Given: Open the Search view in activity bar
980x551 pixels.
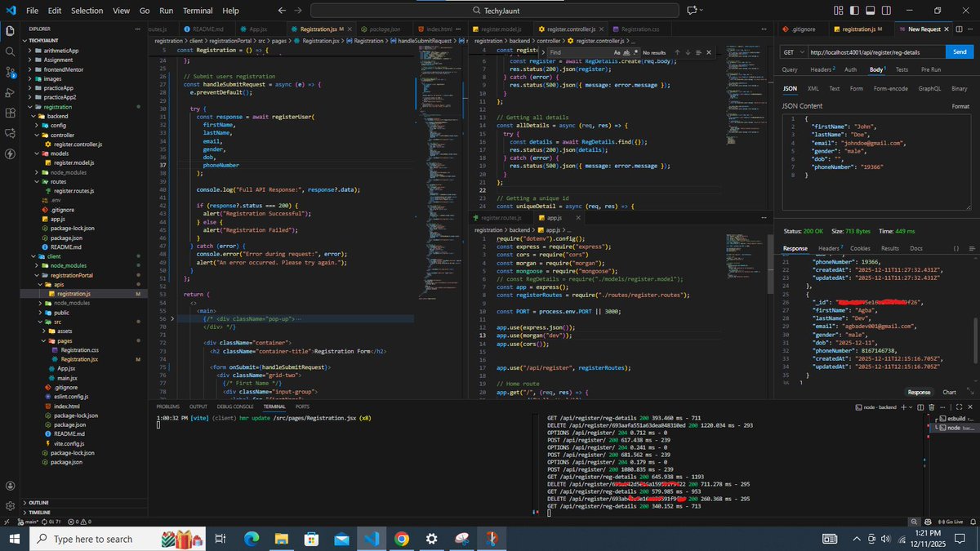Looking at the screenshot, I should pyautogui.click(x=11, y=51).
